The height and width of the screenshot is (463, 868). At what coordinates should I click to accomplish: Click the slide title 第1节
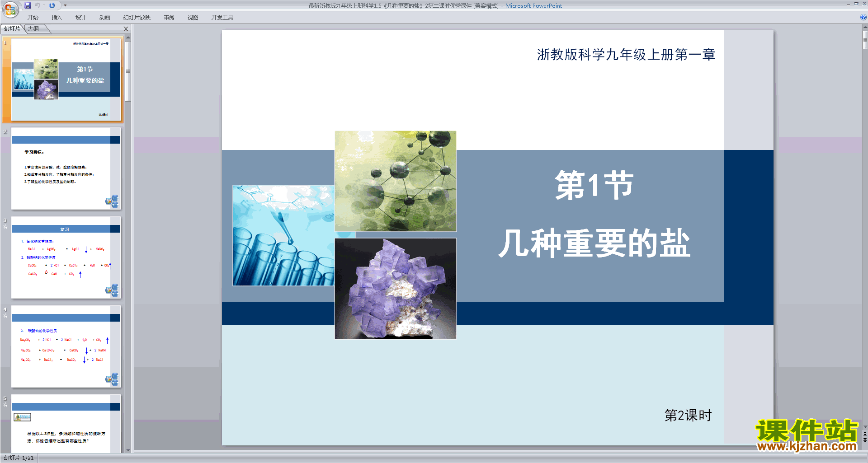coord(594,185)
